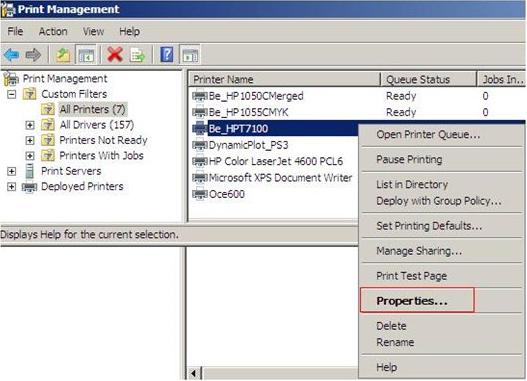
Task: Click the Up one level folder icon
Action: point(63,55)
